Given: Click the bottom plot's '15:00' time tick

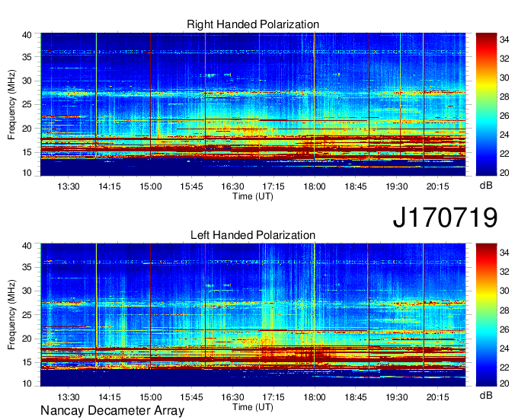Looking at the screenshot, I should tap(150, 397).
